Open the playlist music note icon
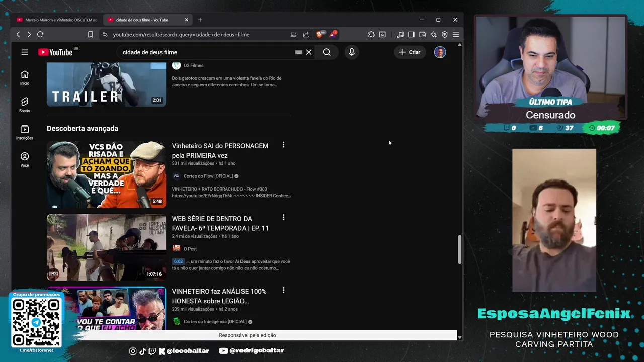The image size is (644, 362). (400, 34)
